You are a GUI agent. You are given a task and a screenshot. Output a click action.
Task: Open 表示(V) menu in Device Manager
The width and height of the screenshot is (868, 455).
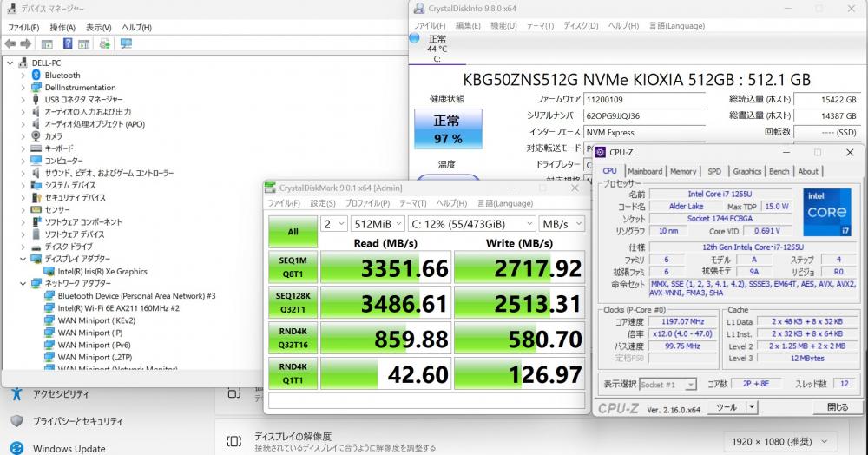click(x=99, y=27)
